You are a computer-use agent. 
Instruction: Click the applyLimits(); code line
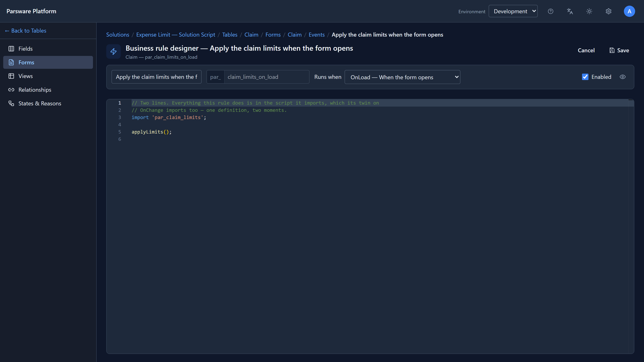pyautogui.click(x=152, y=132)
